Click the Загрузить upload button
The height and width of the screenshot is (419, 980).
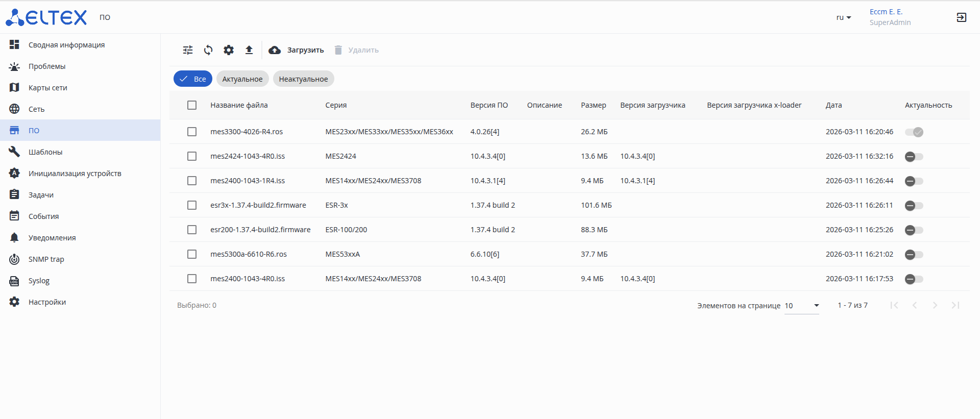point(297,50)
